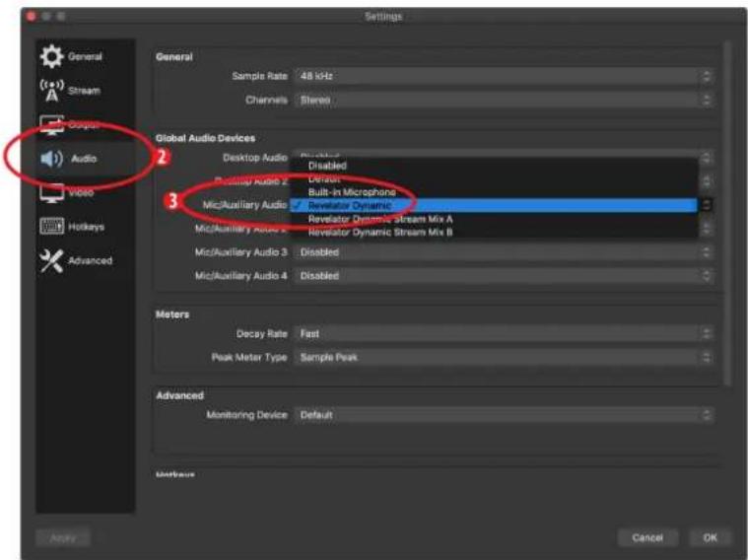Select the Output monitor icon

tap(51, 124)
